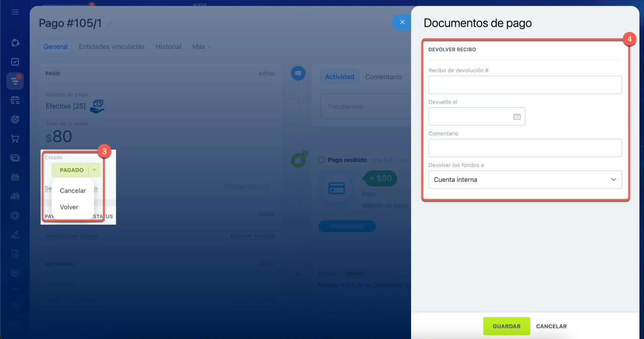This screenshot has width=644, height=339.
Task: Click the shopping cart icon in sidebar
Action: [15, 139]
